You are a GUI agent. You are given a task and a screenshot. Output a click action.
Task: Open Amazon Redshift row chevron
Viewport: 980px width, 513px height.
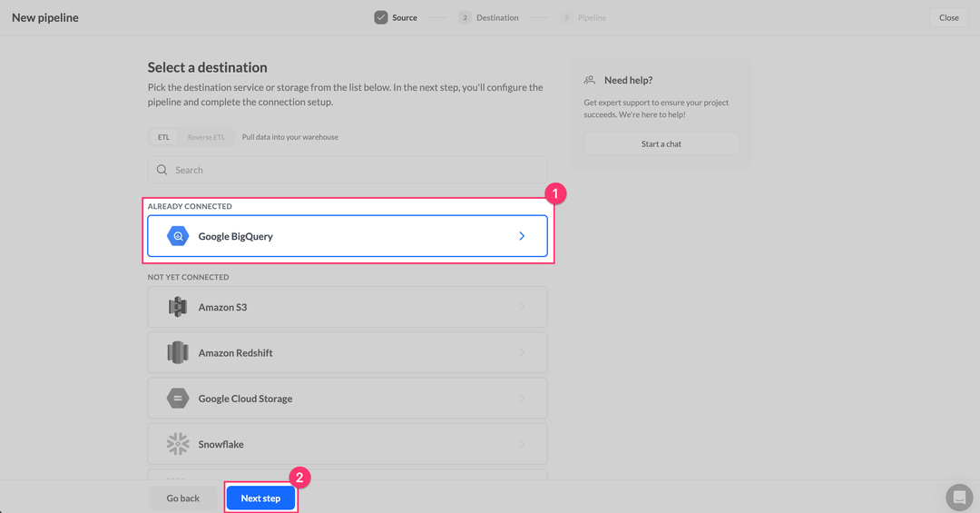click(522, 353)
